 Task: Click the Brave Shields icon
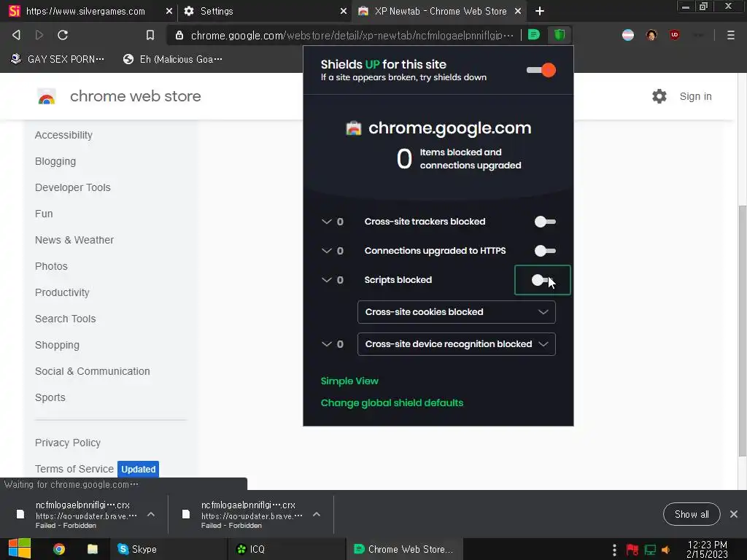pyautogui.click(x=560, y=35)
